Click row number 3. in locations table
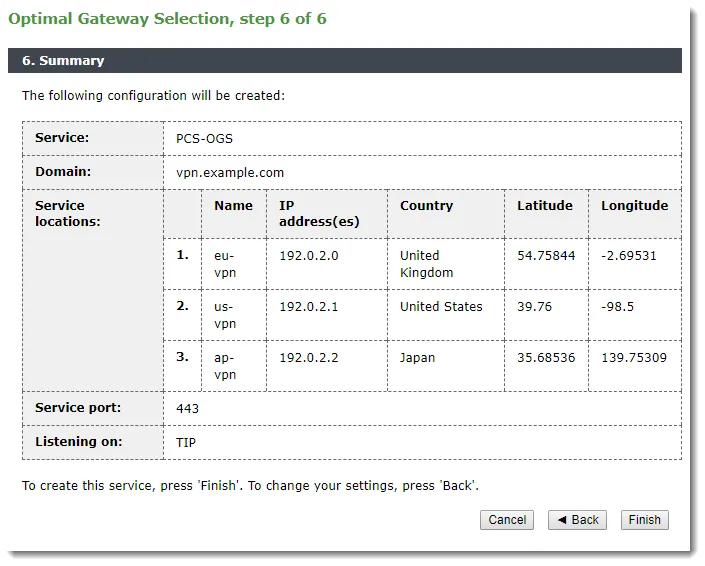705x566 pixels. [x=182, y=357]
